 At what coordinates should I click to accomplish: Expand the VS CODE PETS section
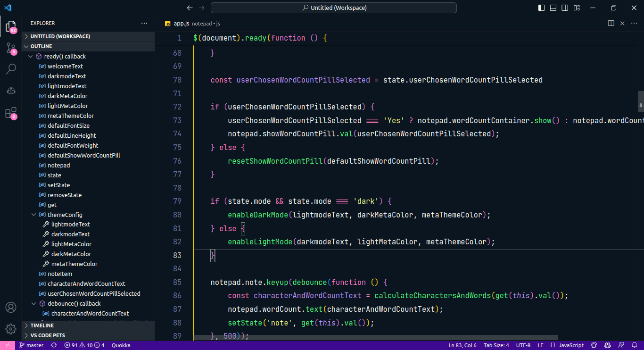[x=88, y=335]
